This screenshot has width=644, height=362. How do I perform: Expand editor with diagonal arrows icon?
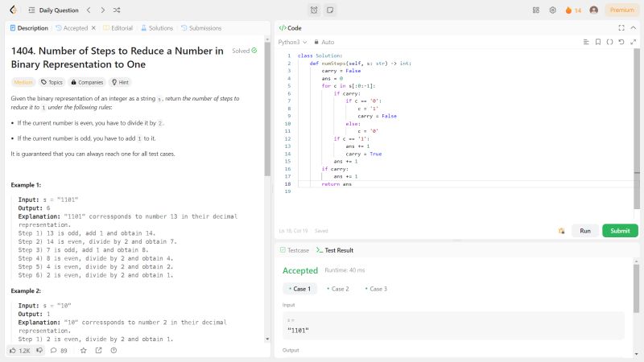point(634,42)
